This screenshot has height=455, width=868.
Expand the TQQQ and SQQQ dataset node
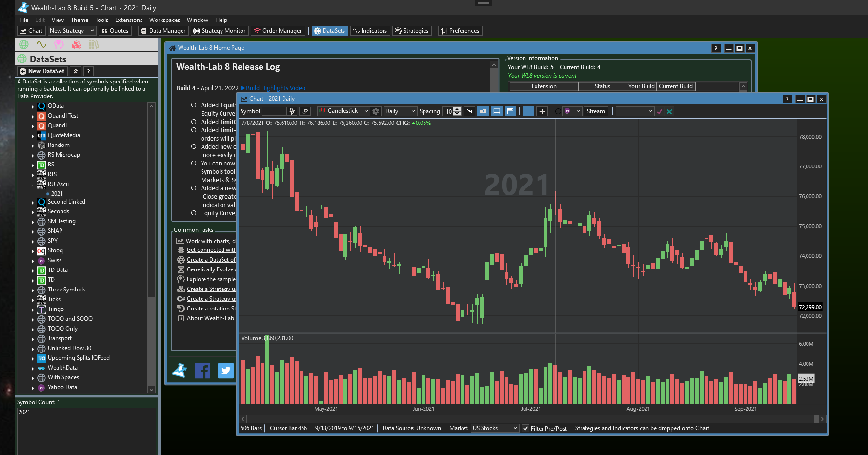[33, 319]
